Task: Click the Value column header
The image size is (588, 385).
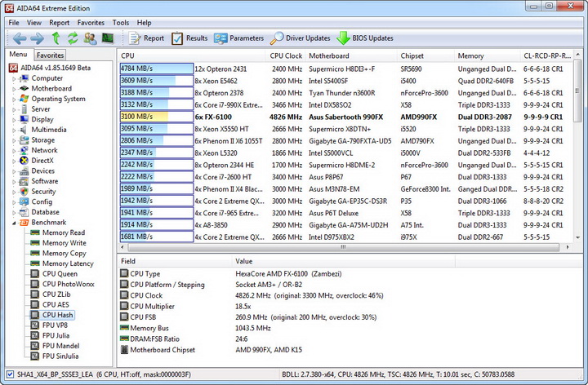Action: coord(344,261)
